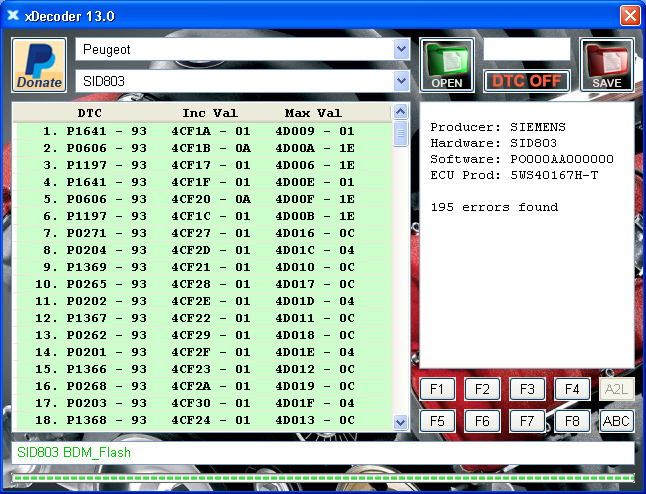646x494 pixels.
Task: Click the Max Val column header
Action: click(313, 113)
